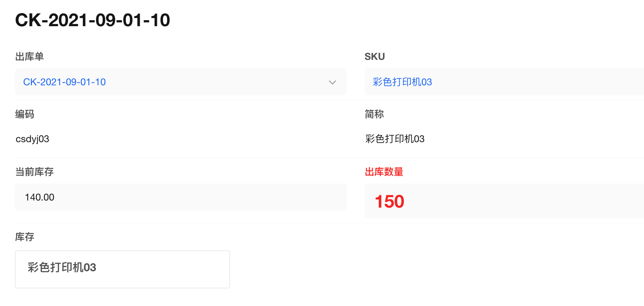Click the 简称 field label

click(x=374, y=114)
